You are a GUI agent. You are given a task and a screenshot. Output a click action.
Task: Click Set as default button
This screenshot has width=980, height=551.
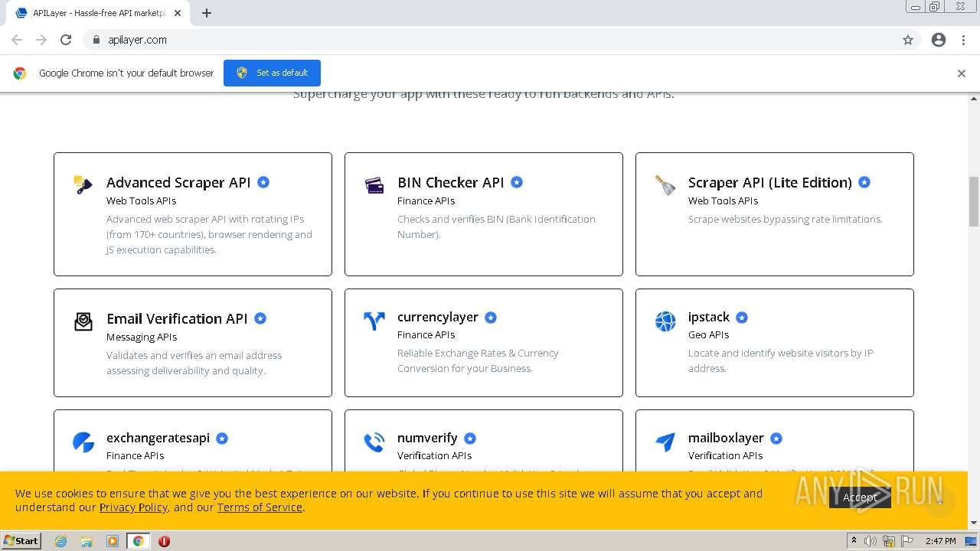[x=272, y=73]
